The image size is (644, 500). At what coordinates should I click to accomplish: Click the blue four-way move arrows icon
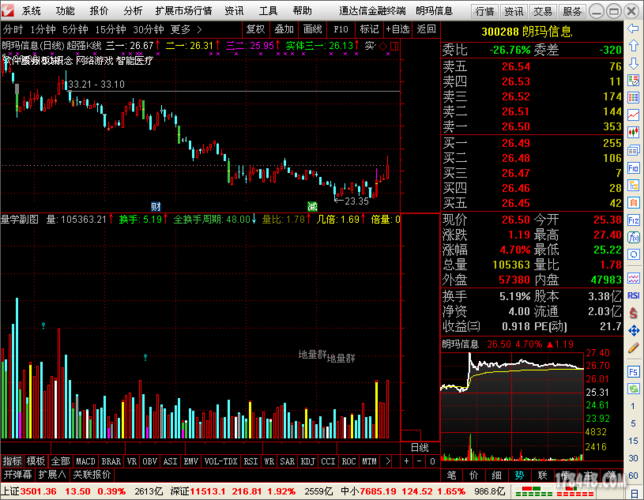click(x=633, y=330)
